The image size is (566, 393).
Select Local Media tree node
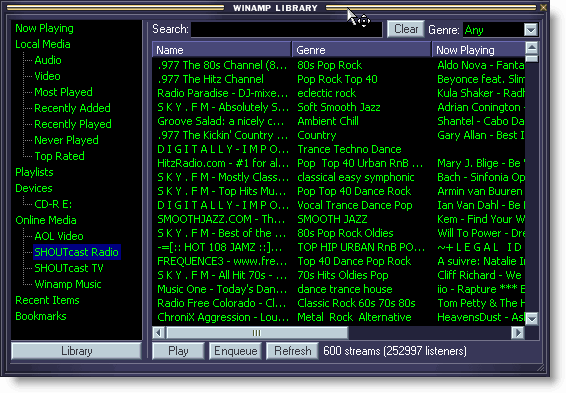(x=43, y=44)
